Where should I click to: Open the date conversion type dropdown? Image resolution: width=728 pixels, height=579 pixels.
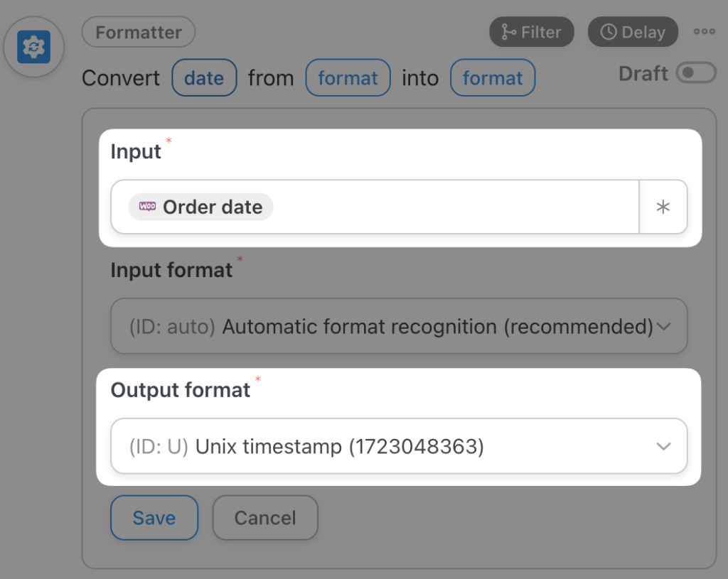204,78
